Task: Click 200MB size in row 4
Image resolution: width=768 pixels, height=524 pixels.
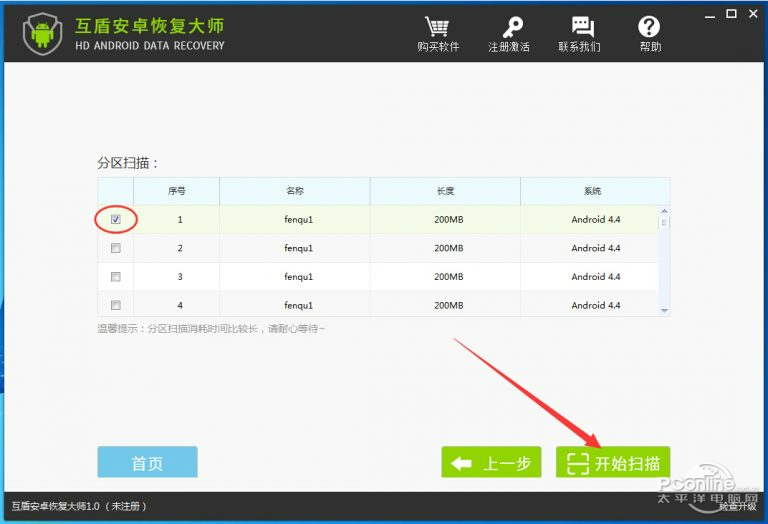Action: pyautogui.click(x=449, y=305)
